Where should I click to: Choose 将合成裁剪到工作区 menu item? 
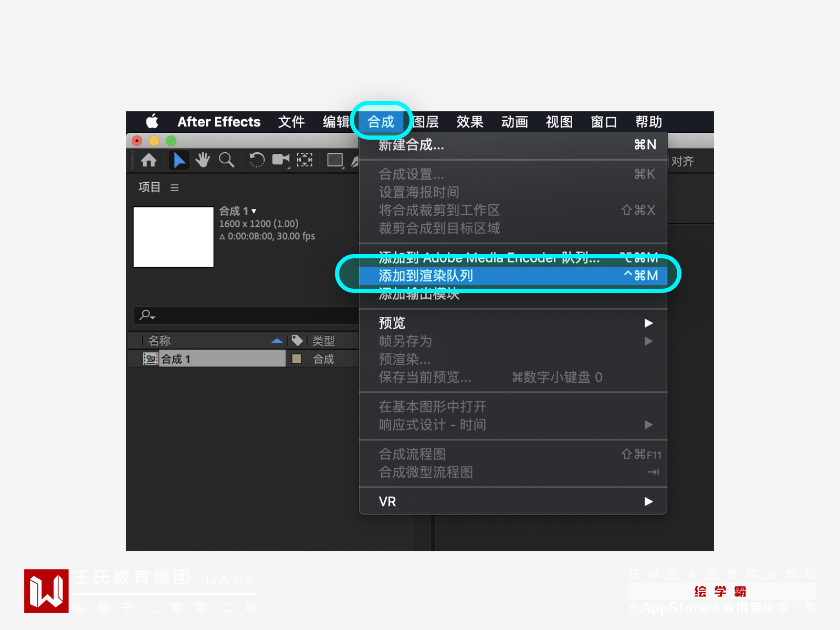[513, 210]
